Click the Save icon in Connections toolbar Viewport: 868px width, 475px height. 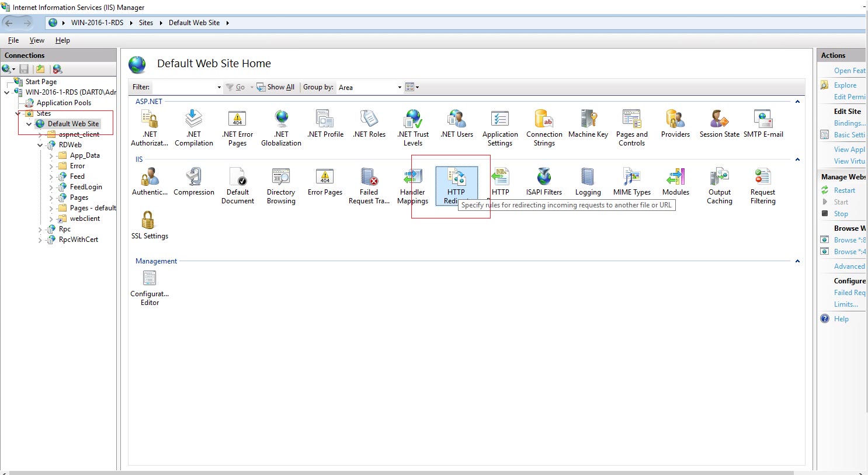pos(24,69)
